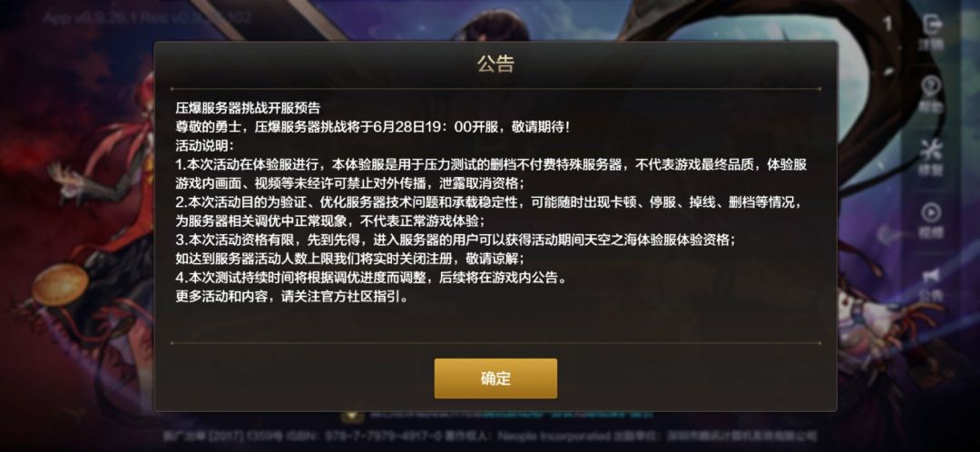Screen dimensions: 980x452
Task: Open the 注销 logout icon in sidebar
Action: (x=931, y=33)
